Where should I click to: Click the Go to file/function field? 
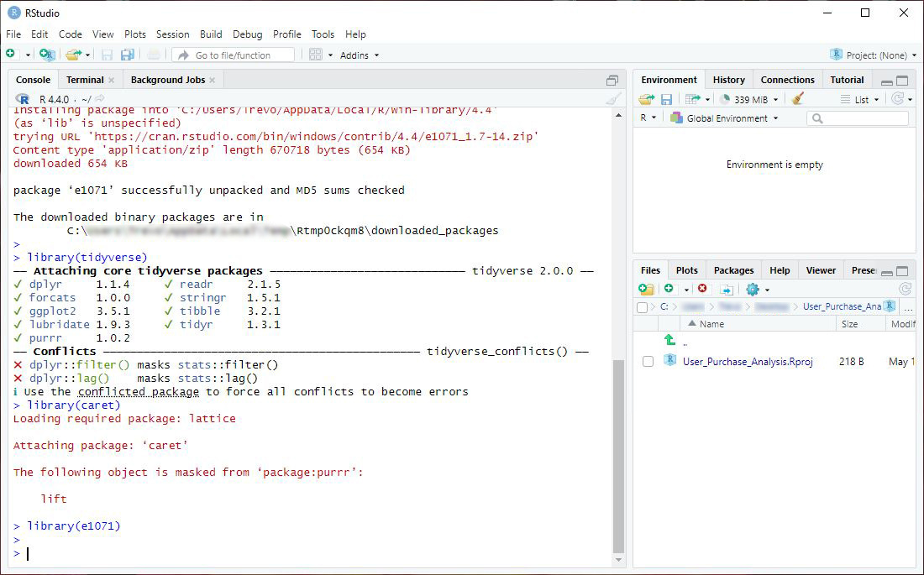click(x=233, y=55)
